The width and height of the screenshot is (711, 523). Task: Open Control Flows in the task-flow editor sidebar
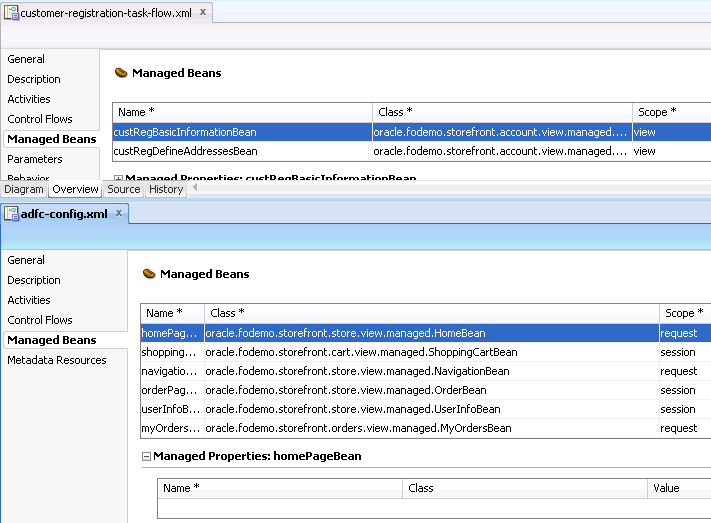pos(39,119)
